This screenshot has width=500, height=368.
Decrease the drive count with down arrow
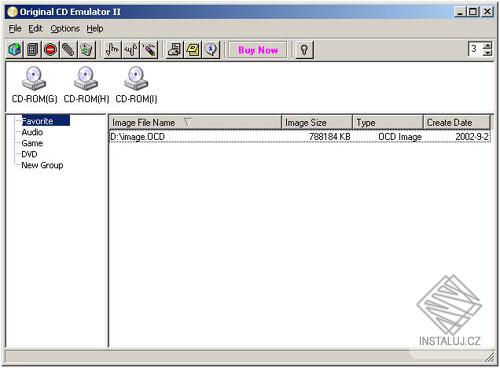tap(487, 53)
